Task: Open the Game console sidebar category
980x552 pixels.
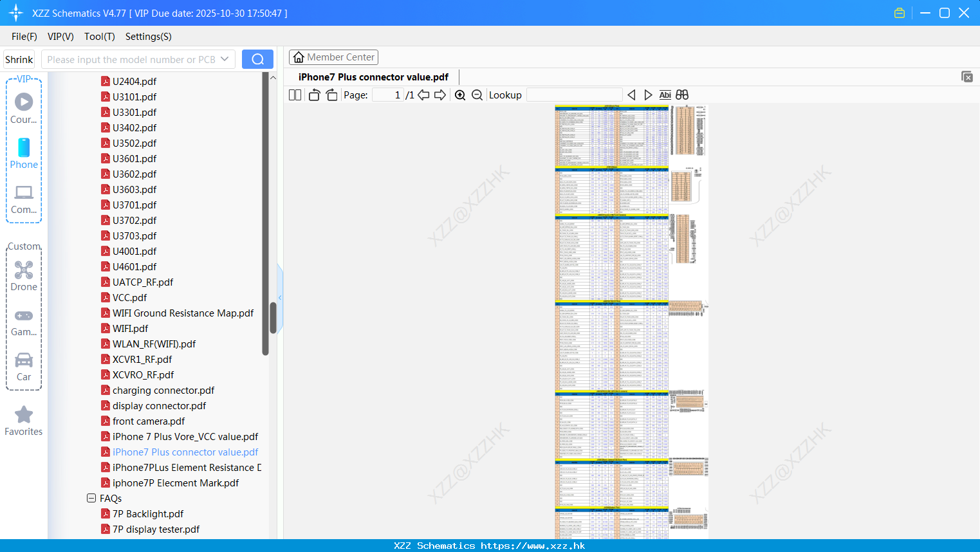Action: click(24, 322)
